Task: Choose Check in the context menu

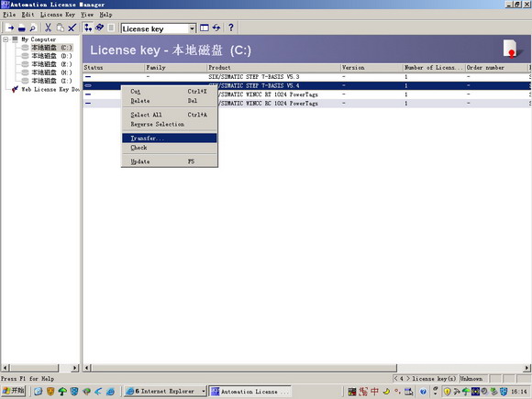Action: coord(170,148)
